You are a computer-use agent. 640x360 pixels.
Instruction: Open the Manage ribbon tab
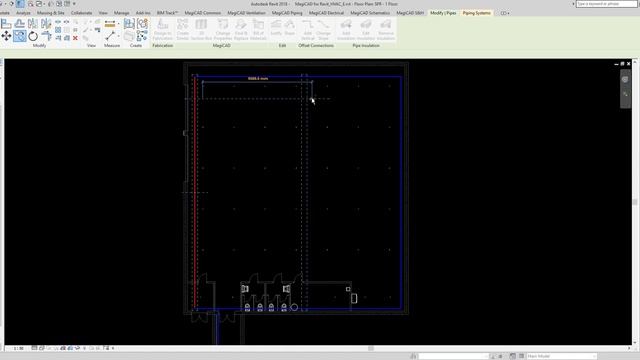point(121,13)
